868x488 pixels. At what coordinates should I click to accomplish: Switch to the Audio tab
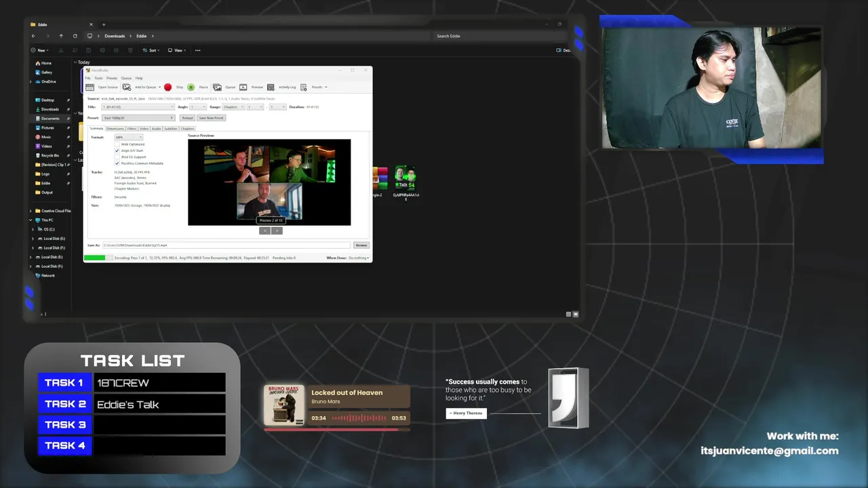156,129
